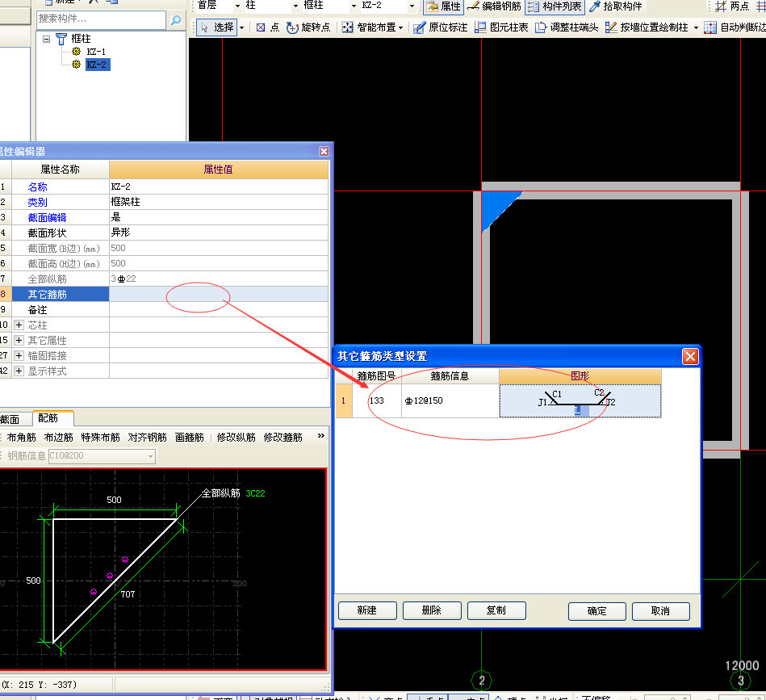
Task: Click 修改箍筋 in rebar toolbar
Action: pos(283,437)
